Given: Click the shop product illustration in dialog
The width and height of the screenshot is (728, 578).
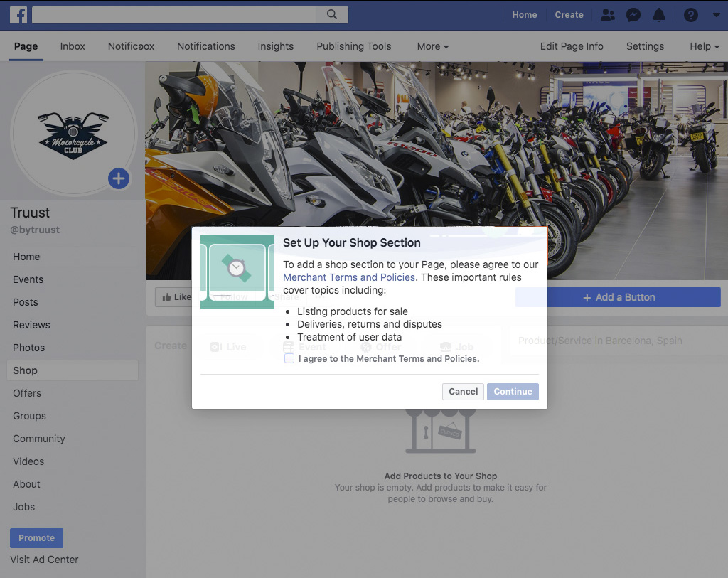Looking at the screenshot, I should (237, 272).
